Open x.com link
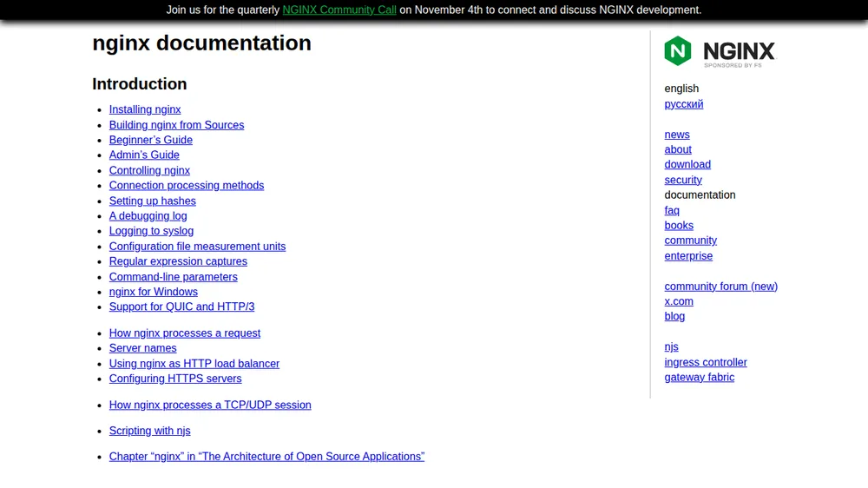This screenshot has width=868, height=488. pyautogui.click(x=679, y=301)
